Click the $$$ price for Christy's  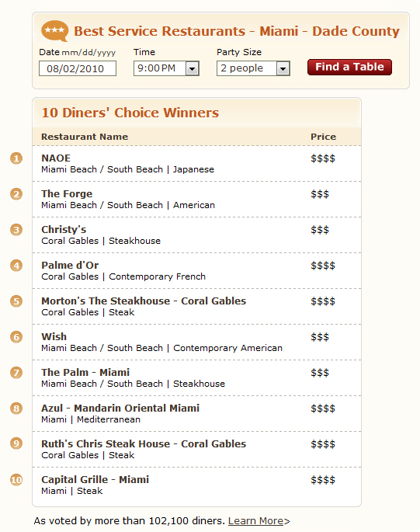click(320, 230)
